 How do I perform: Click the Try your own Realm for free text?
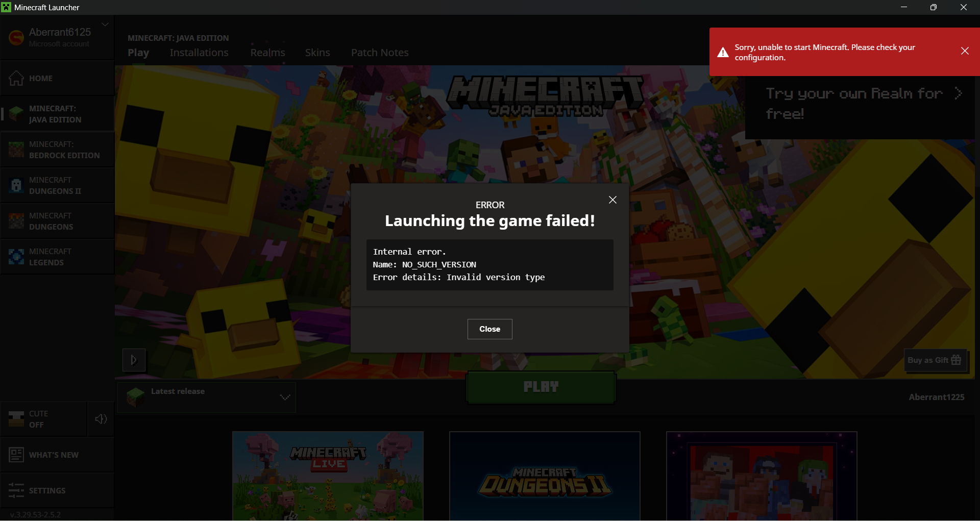pos(854,104)
